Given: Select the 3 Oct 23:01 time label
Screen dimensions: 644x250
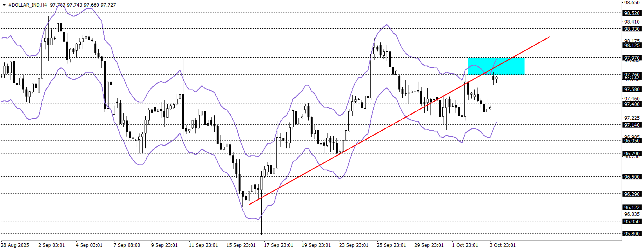Looking at the screenshot, I should click(x=503, y=245).
